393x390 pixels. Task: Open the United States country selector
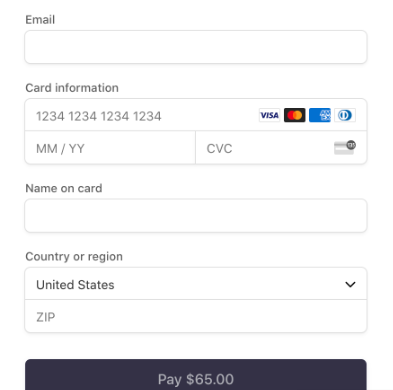[196, 284]
